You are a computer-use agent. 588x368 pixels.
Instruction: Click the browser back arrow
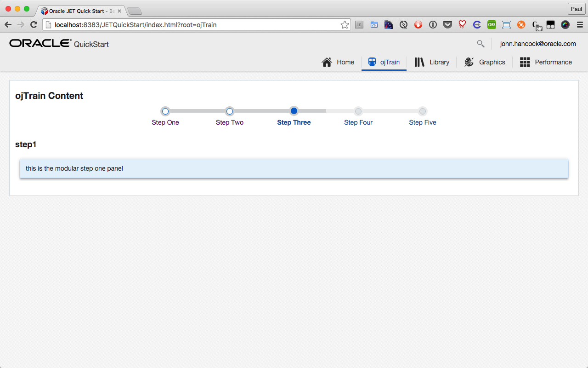point(8,25)
